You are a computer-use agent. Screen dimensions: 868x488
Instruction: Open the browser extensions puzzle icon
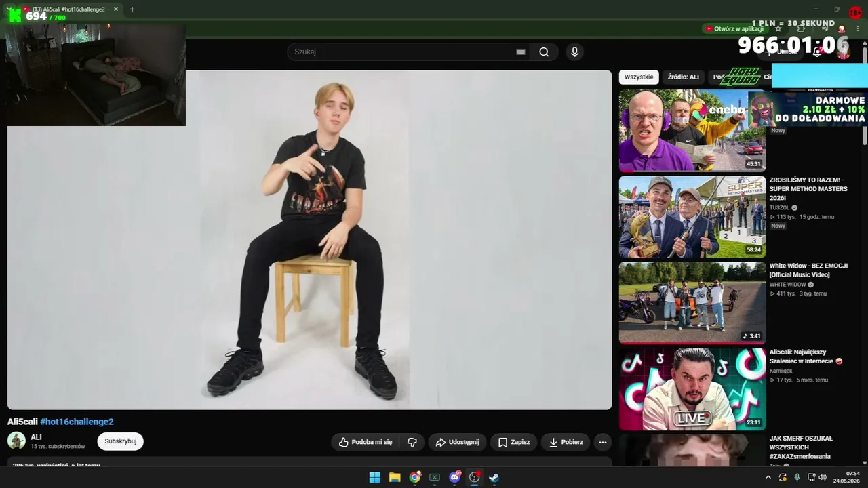(801, 28)
